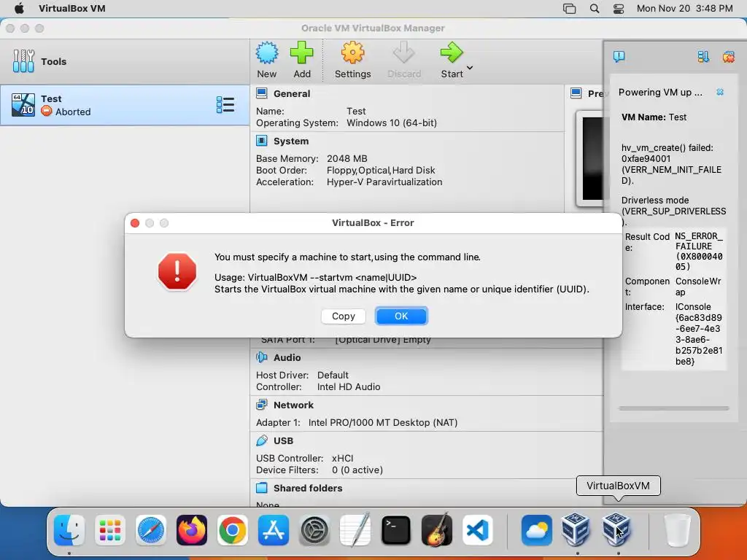Screen dimensions: 747x560
Task: Open the VirtualBox VM menu bar item
Action: pos(72,9)
